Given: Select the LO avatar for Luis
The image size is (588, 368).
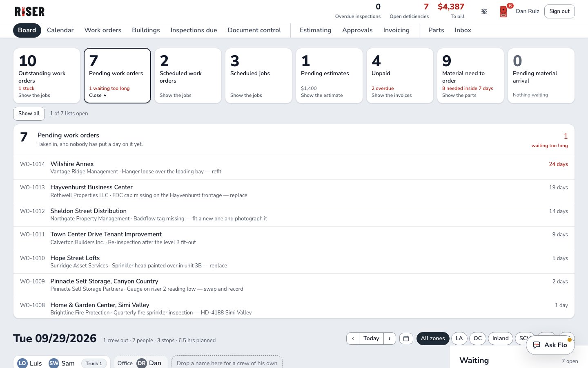Looking at the screenshot, I should tap(22, 363).
